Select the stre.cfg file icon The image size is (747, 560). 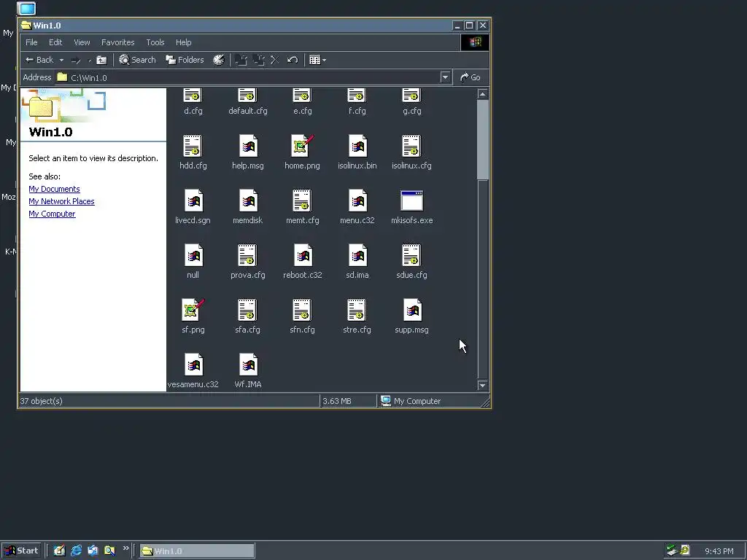pos(357,311)
